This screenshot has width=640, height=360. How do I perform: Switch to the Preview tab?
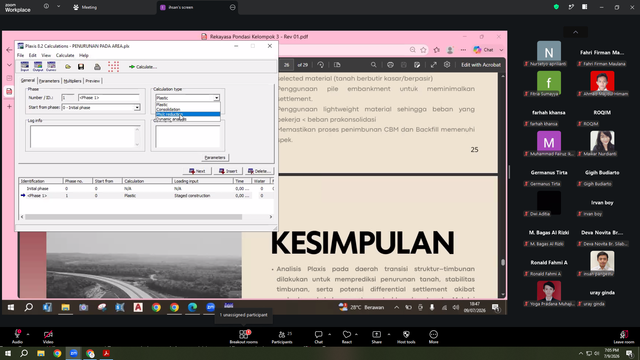click(x=93, y=81)
